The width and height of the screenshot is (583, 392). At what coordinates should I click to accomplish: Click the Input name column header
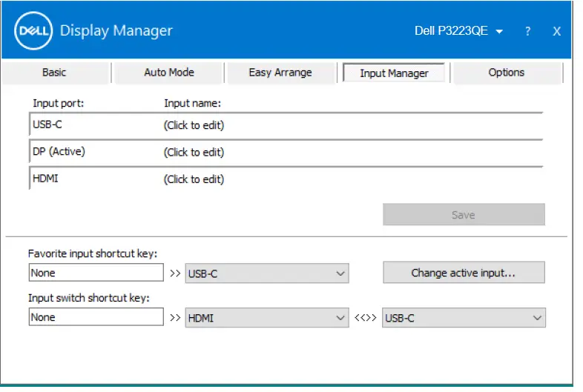193,103
